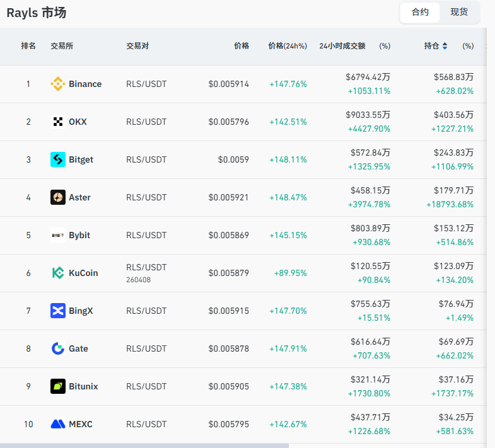Click the KuCoin exchange logo icon
This screenshot has width=495, height=448.
(x=58, y=273)
